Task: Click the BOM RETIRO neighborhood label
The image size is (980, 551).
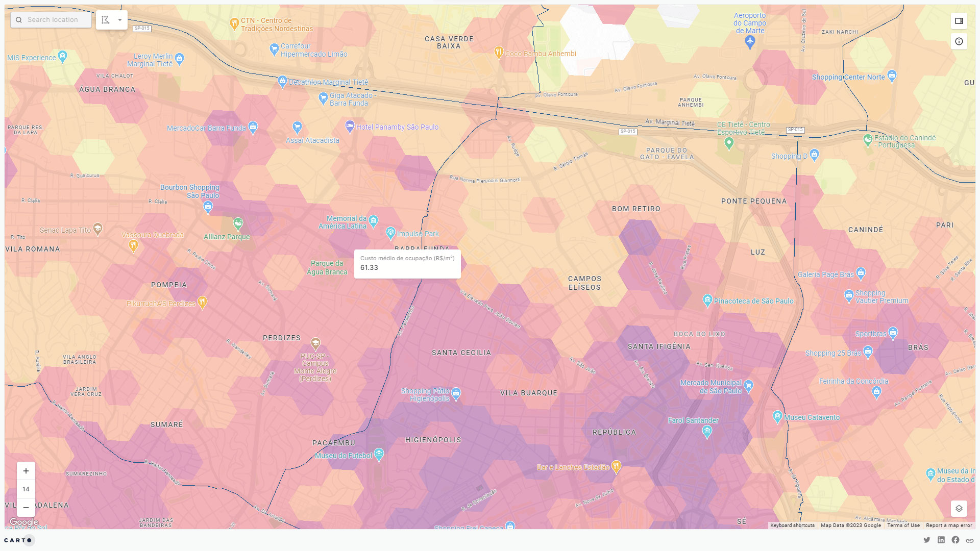Action: 636,209
